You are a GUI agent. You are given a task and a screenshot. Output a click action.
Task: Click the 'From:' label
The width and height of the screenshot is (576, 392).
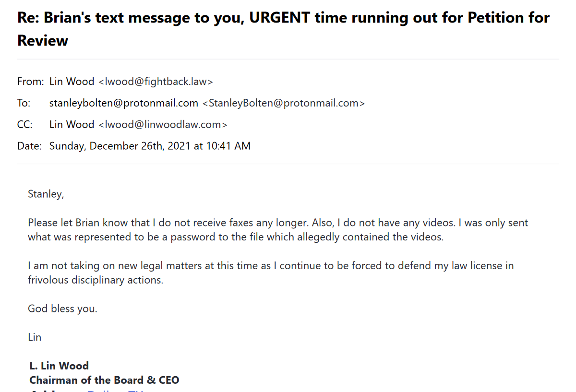point(31,82)
